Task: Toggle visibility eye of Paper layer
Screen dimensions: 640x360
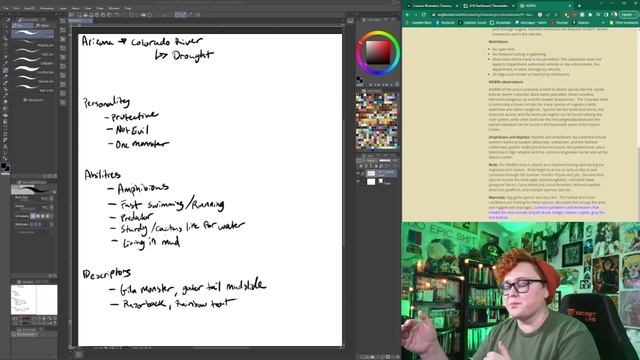Action: (x=358, y=181)
